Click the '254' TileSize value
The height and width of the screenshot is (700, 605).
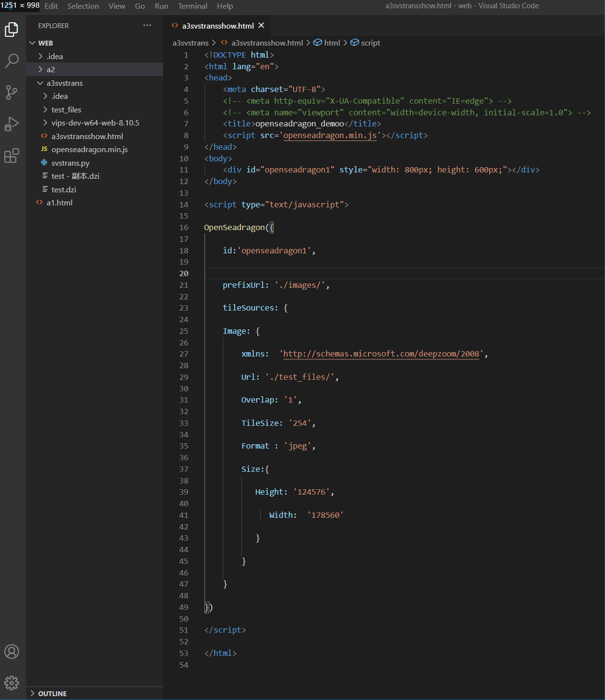[x=300, y=423]
